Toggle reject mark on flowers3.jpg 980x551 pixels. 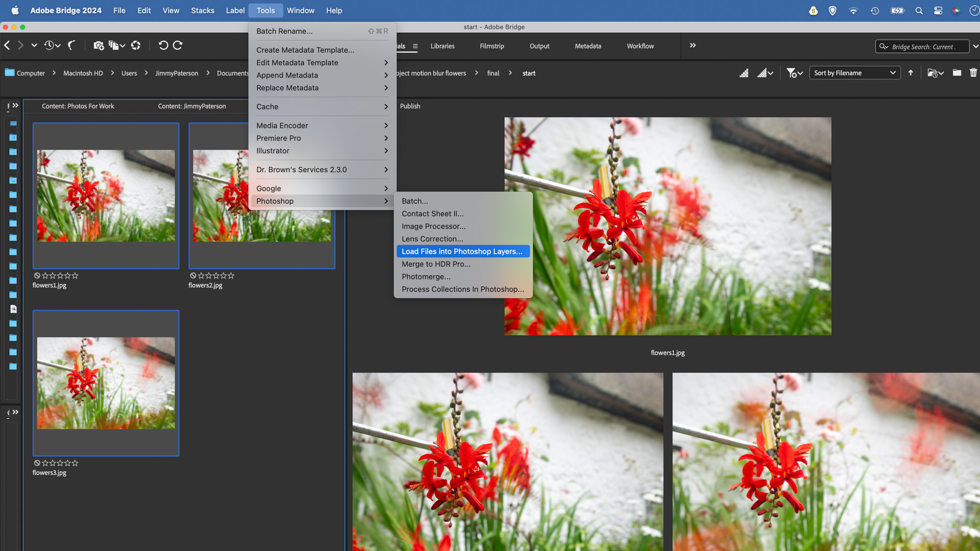[x=37, y=463]
